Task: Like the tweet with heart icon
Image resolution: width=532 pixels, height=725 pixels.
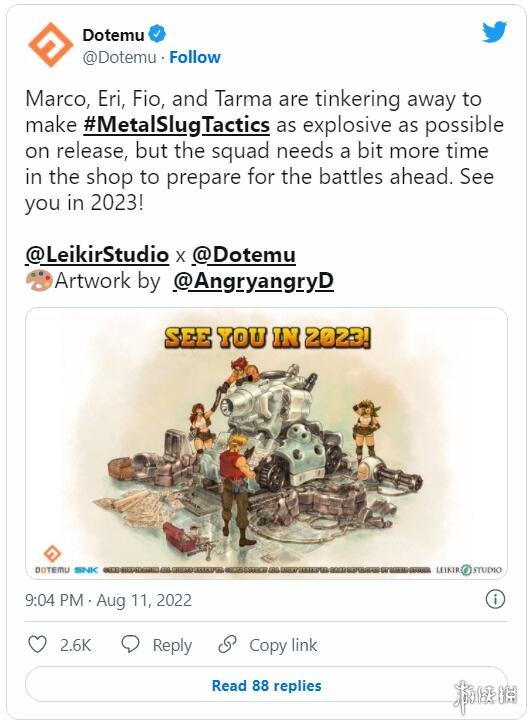Action: 37,644
